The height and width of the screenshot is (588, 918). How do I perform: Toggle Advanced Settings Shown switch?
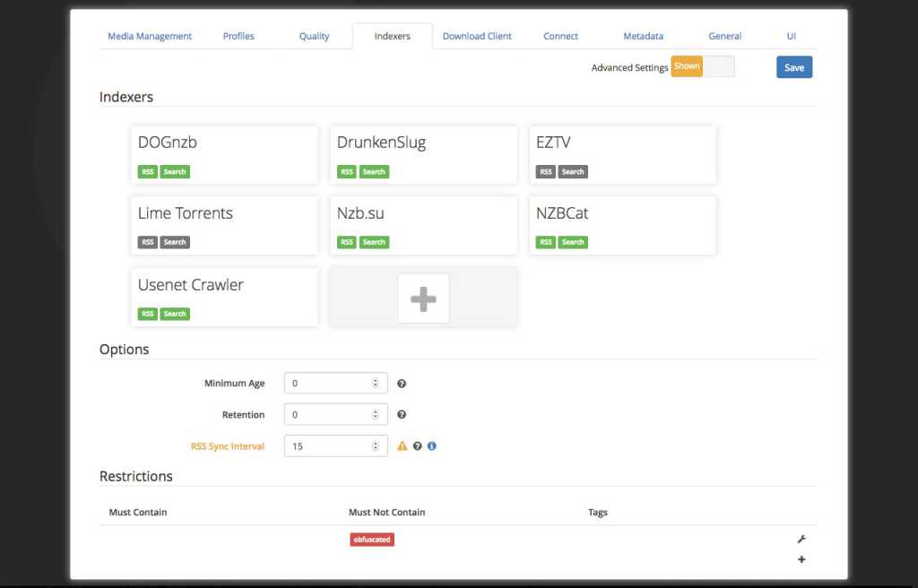click(703, 66)
